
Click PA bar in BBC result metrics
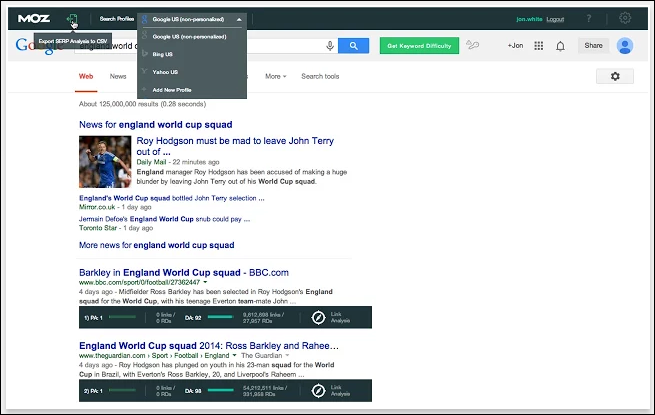pyautogui.click(x=122, y=317)
